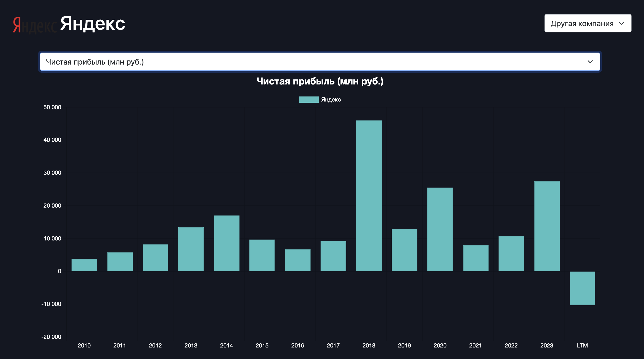Click the 2015 bar in the chart
This screenshot has height=359, width=644.
pyautogui.click(x=262, y=255)
